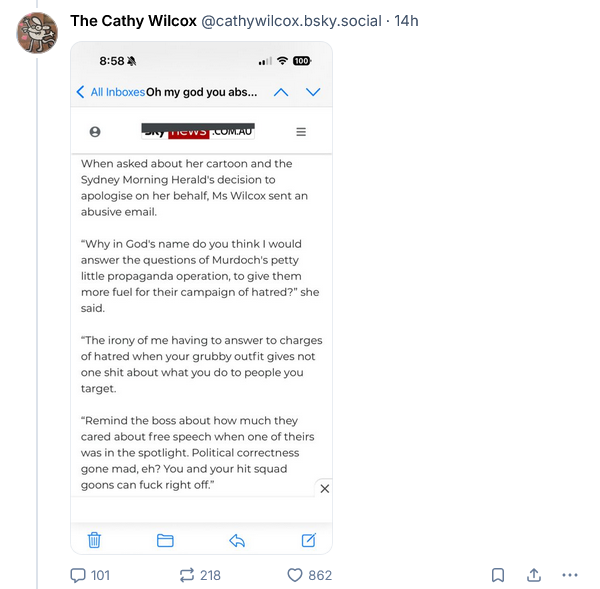Share the post with the upload icon
This screenshot has height=589, width=600.
coord(534,575)
